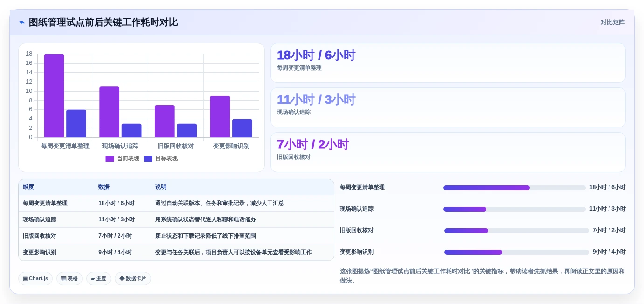Click the 变更影响识别 progress bar

[517, 252]
